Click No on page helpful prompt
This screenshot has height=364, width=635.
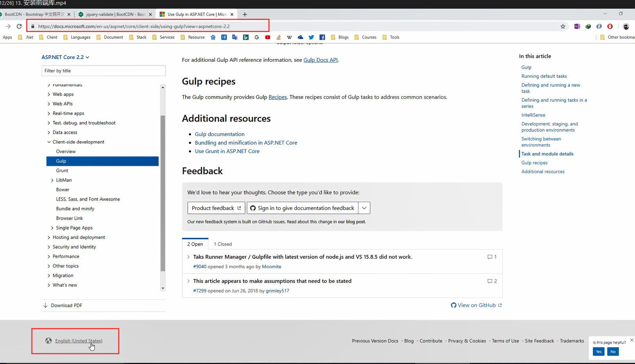(613, 351)
